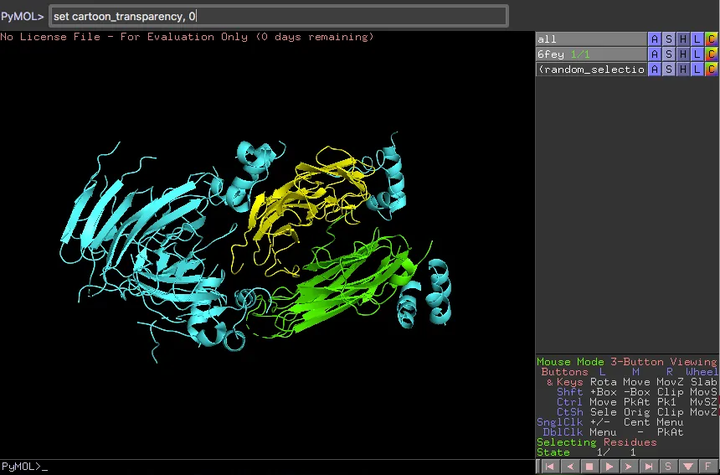Rewind to first frame
Image resolution: width=720 pixels, height=475 pixels.
click(x=550, y=467)
